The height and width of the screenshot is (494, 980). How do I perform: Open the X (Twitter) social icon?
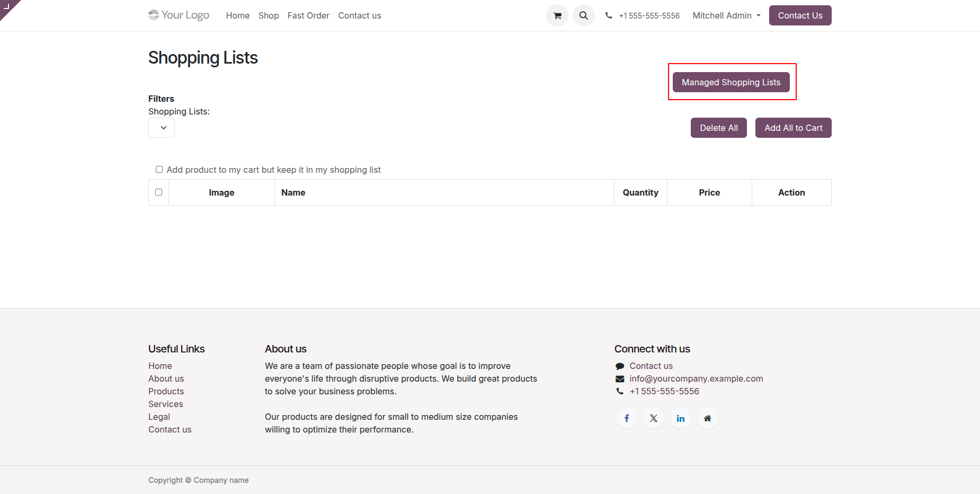[654, 418]
